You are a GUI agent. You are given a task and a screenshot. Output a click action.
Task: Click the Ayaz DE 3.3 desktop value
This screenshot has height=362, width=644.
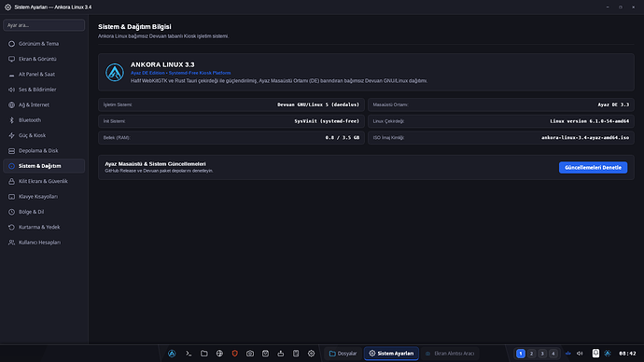coord(613,104)
